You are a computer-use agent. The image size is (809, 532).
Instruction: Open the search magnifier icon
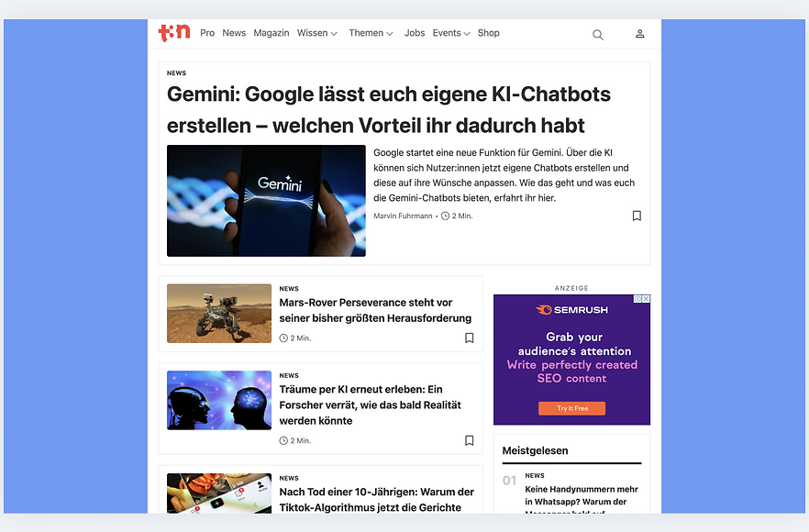tap(597, 35)
